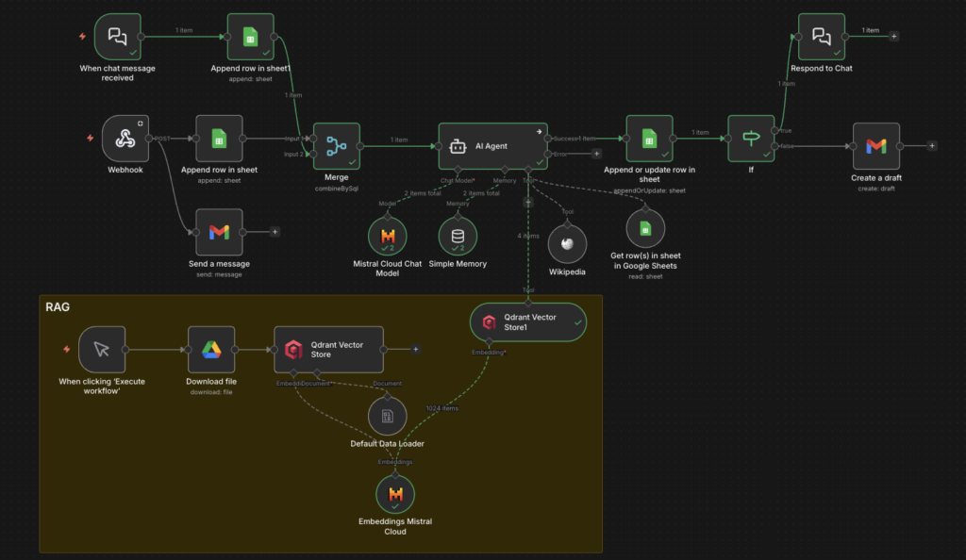This screenshot has width=966, height=560.
Task: Select the Create a draft Gmail node
Action: click(875, 145)
